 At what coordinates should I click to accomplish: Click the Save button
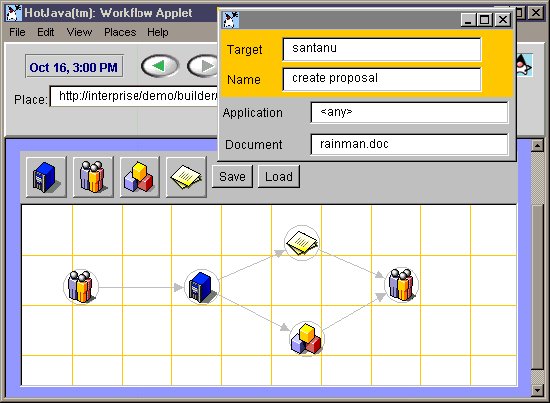click(x=232, y=176)
